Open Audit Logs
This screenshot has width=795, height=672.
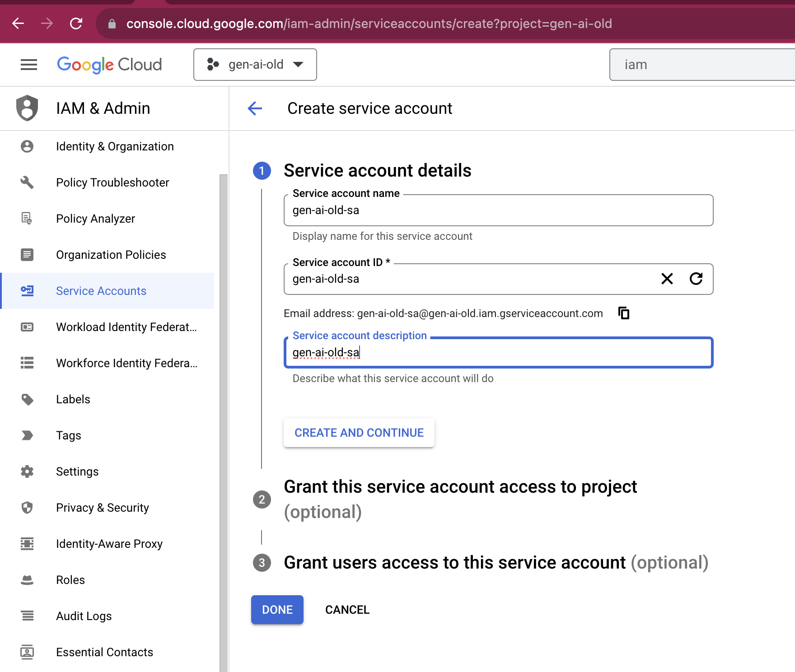83,616
